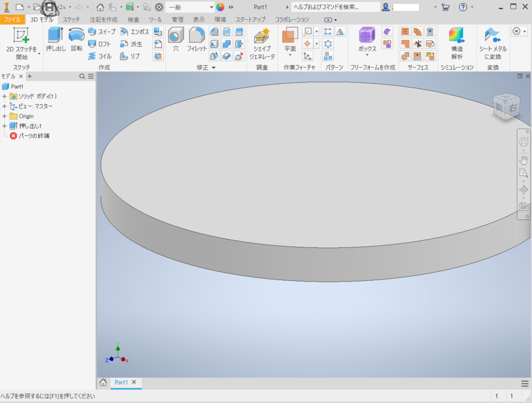Expand the 修正 panel dropdown arrow

click(214, 68)
